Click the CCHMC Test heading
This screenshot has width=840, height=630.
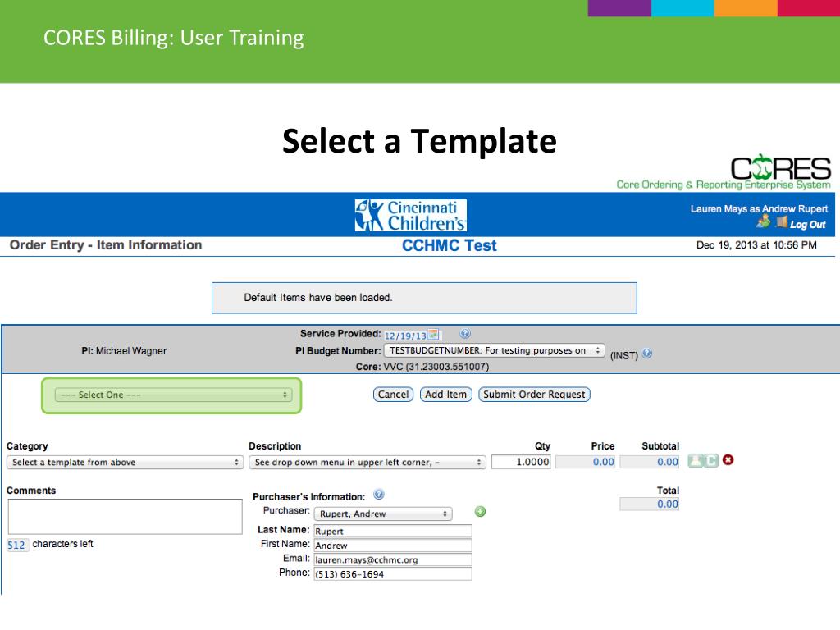(x=449, y=245)
